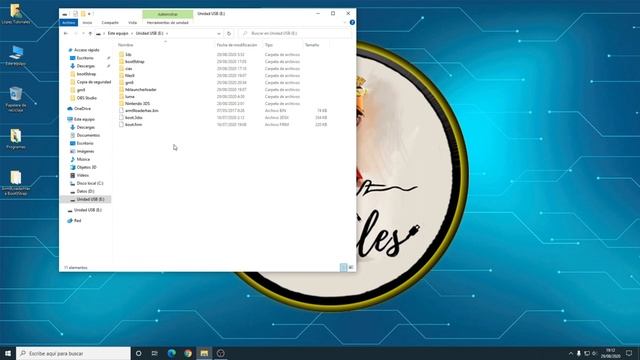This screenshot has height=360, width=640.
Task: Open Herramientas de unidad tab
Action: [x=168, y=22]
